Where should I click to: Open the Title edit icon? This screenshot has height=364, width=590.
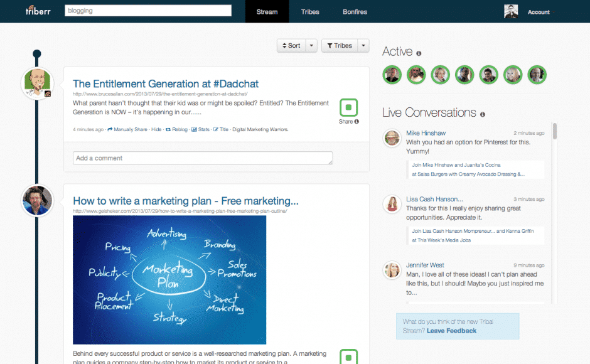pos(216,129)
